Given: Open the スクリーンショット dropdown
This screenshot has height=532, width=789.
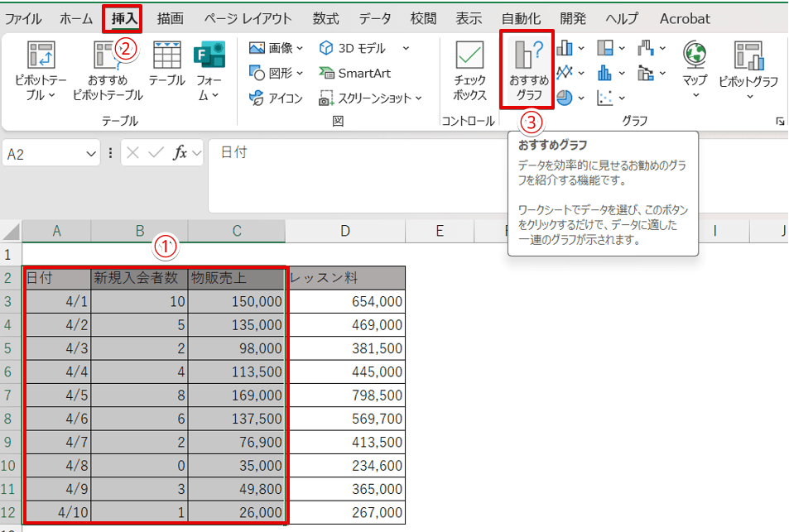Looking at the screenshot, I should 370,98.
